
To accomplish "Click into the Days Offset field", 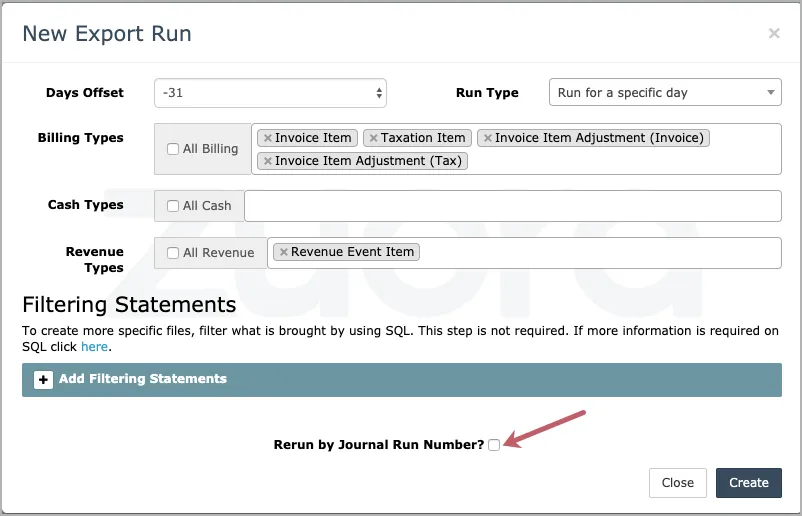I will coord(270,93).
